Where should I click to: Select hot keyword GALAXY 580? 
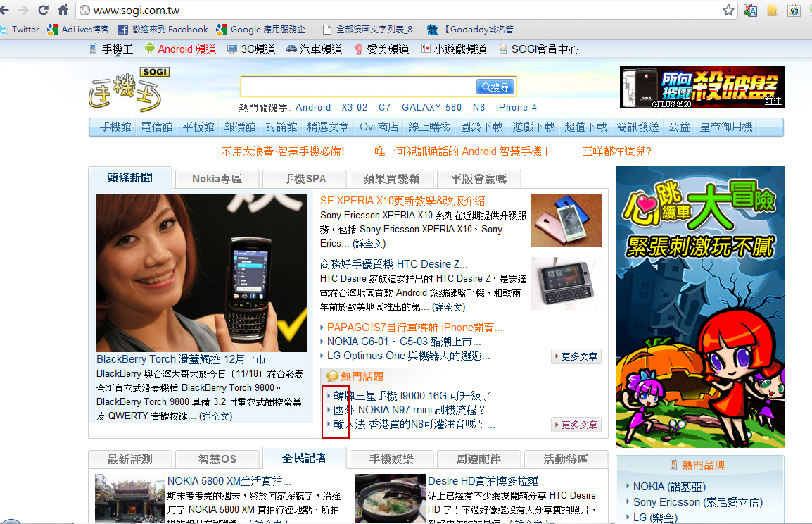431,107
